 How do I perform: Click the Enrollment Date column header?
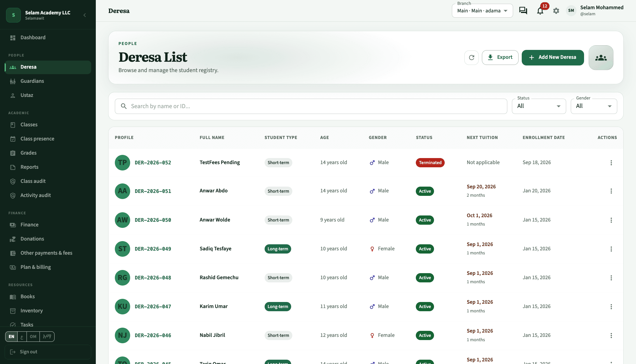(544, 138)
